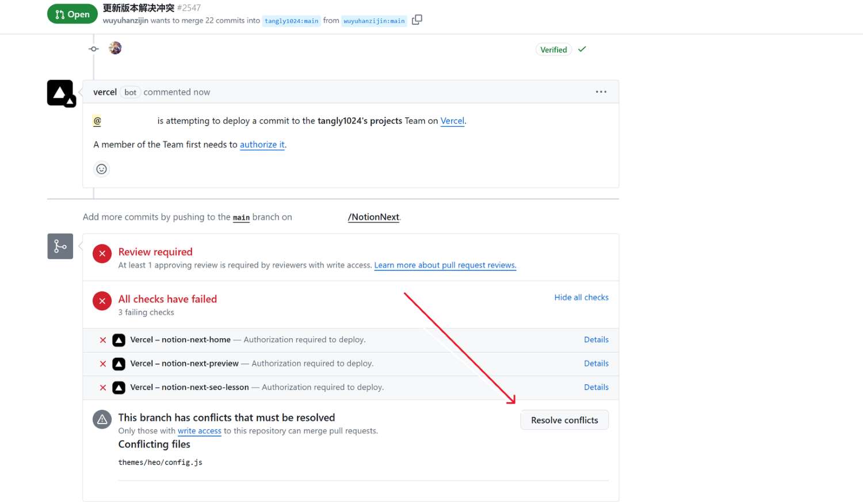Click the copy branch name icon

coord(417,20)
